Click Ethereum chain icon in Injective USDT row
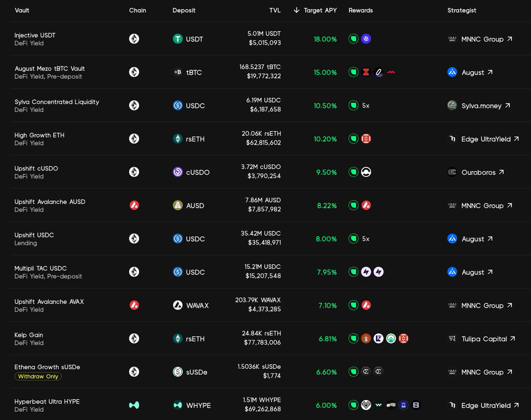The image size is (531, 420). [x=134, y=39]
